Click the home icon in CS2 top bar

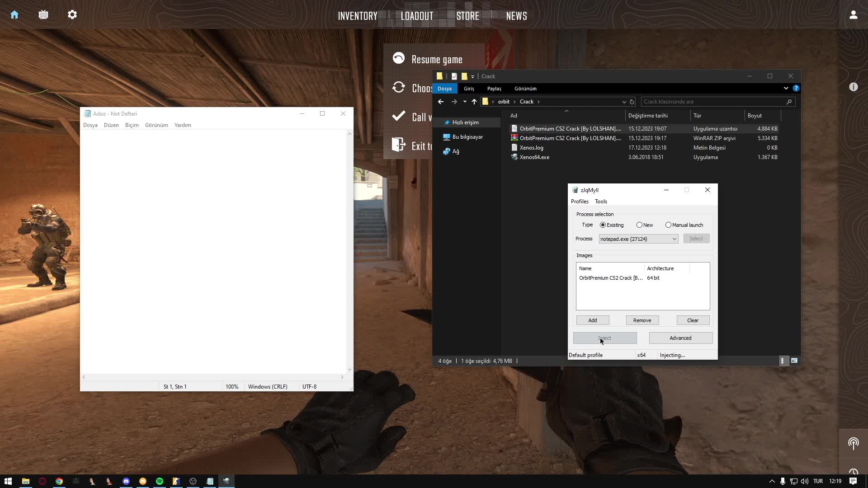tap(14, 14)
